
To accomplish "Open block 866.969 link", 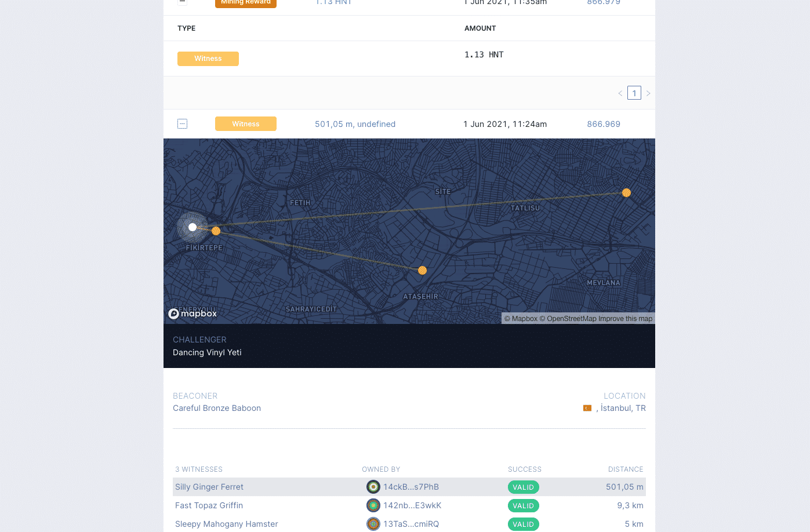I will click(x=604, y=124).
